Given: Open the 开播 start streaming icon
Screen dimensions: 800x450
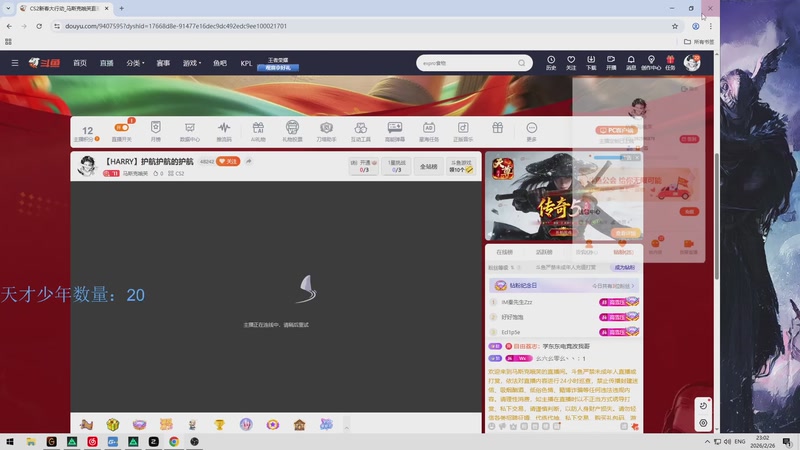Looking at the screenshot, I should click(611, 63).
